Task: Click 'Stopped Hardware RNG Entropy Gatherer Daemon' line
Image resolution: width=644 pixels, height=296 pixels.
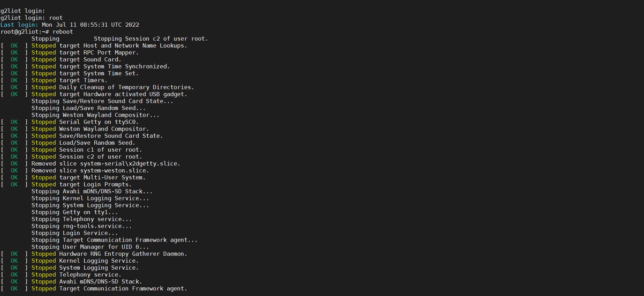Action: pyautogui.click(x=109, y=254)
